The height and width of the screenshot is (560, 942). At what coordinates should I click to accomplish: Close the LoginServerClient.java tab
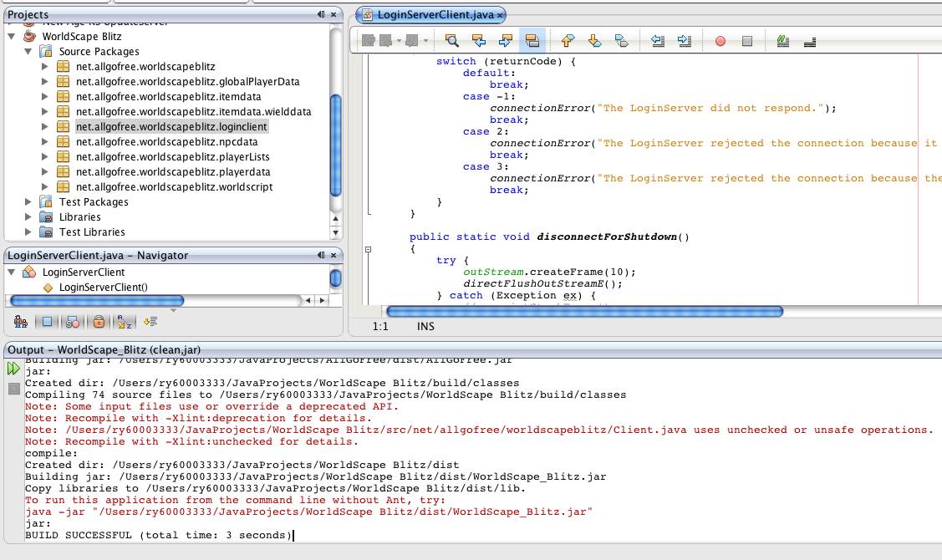pyautogui.click(x=499, y=15)
